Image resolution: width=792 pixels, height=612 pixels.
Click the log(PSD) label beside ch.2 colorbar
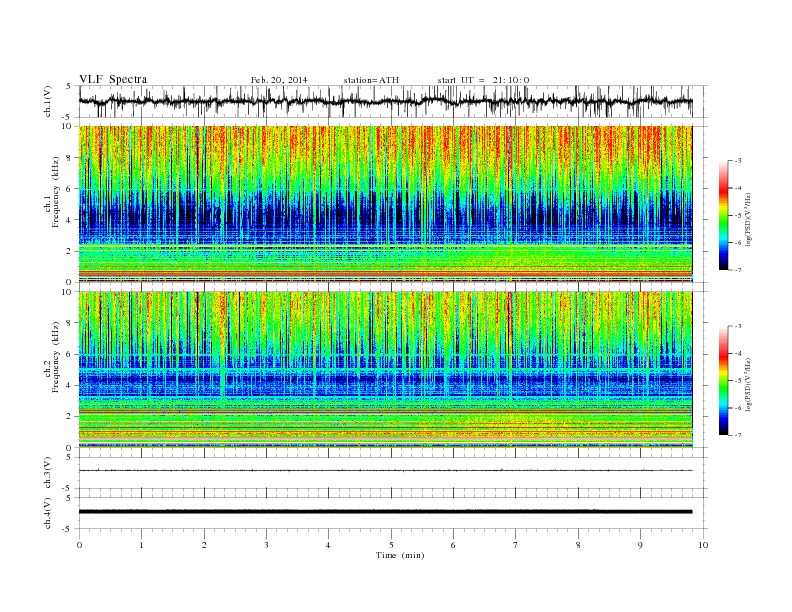749,384
